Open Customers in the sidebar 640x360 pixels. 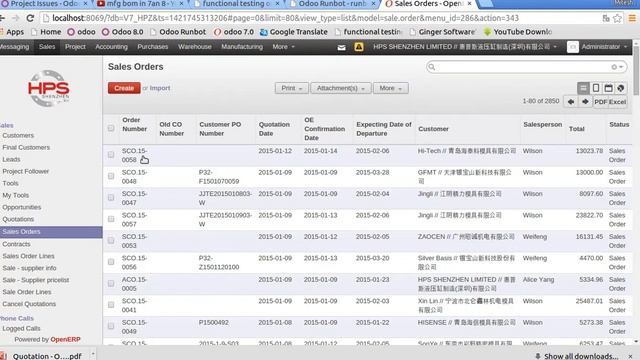(18, 136)
